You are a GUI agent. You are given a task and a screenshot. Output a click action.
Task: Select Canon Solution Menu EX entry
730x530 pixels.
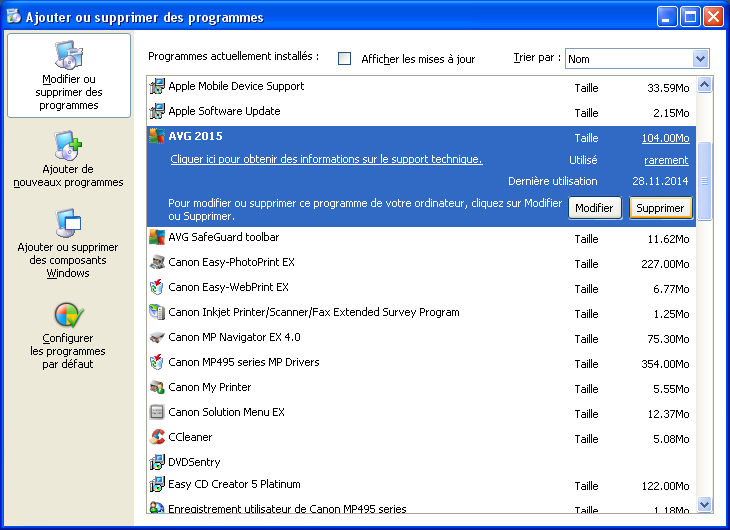(x=421, y=413)
